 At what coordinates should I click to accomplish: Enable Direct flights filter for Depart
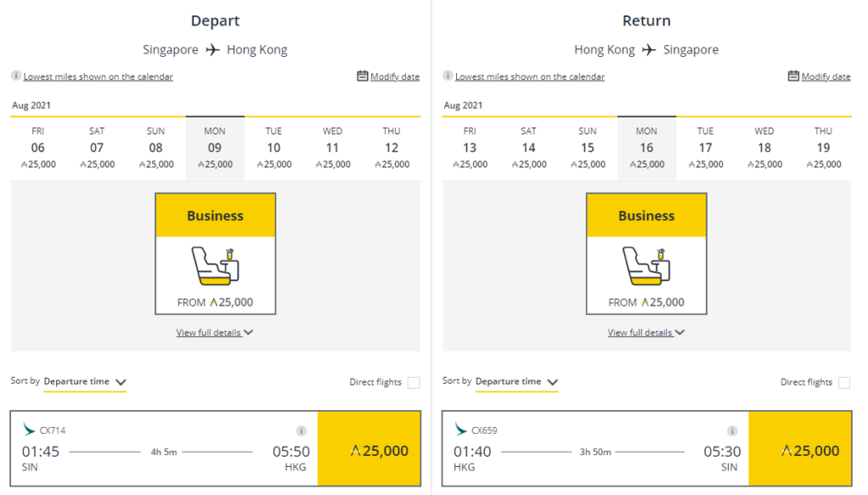(414, 382)
